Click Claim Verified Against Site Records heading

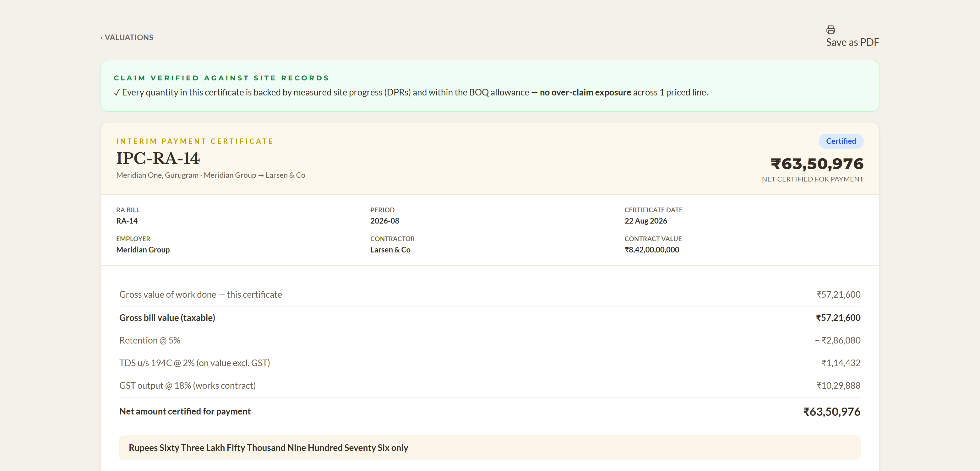221,78
